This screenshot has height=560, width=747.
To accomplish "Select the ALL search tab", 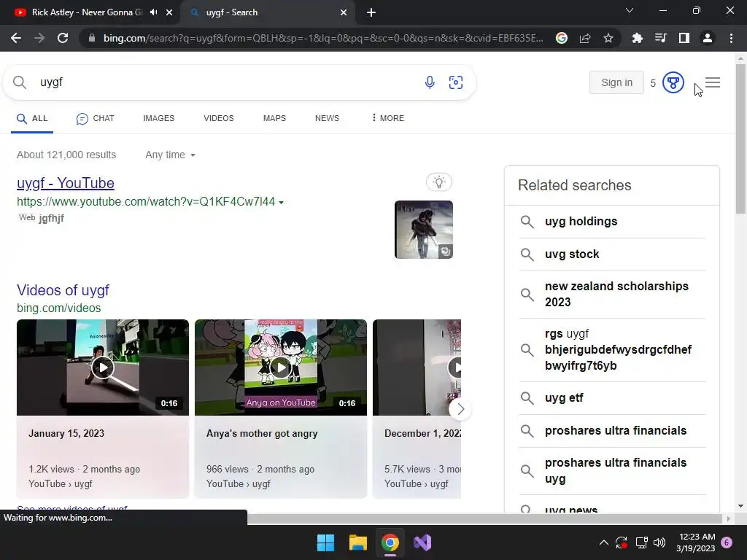I will click(32, 118).
